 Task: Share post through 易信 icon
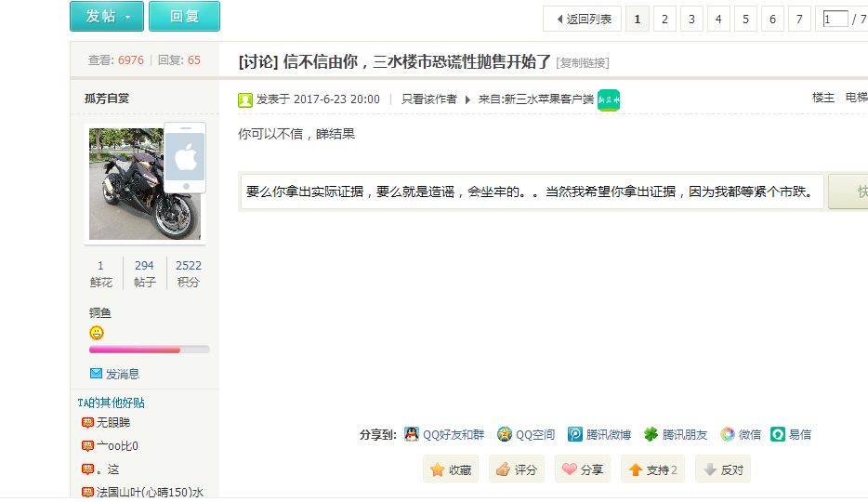click(x=778, y=434)
